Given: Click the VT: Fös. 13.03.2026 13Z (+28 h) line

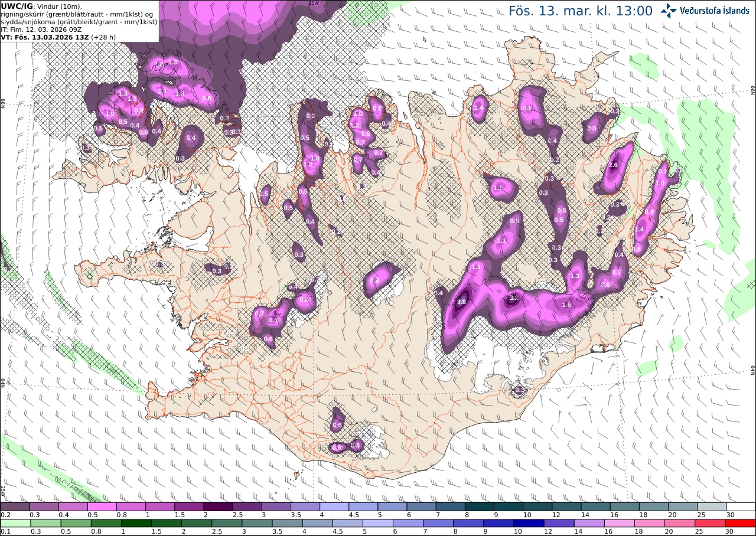Looking at the screenshot, I should pos(58,37).
